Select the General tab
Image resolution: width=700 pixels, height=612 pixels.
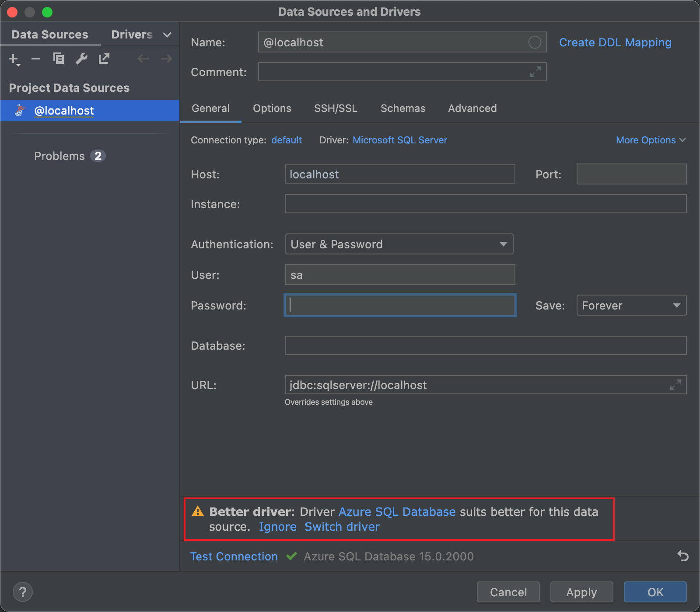210,108
